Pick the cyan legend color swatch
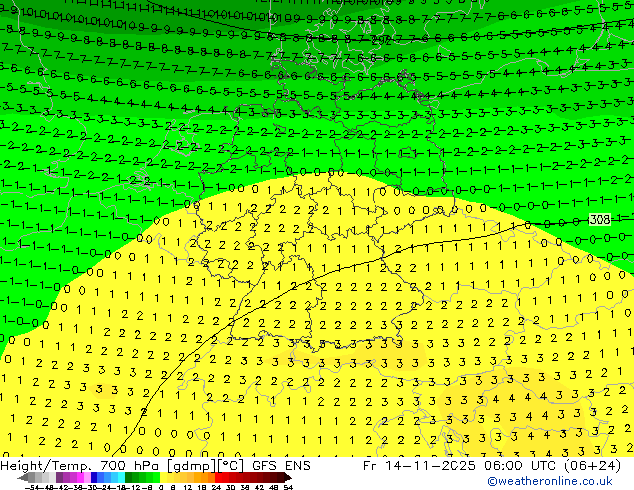This screenshot has height=490, width=634. [122, 477]
